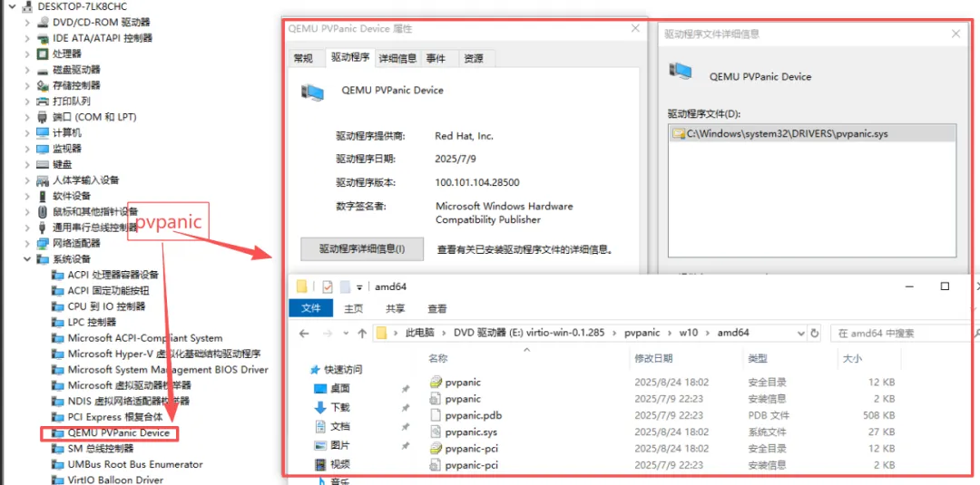
Task: Click the 存储控制器 icon
Action: (x=44, y=85)
